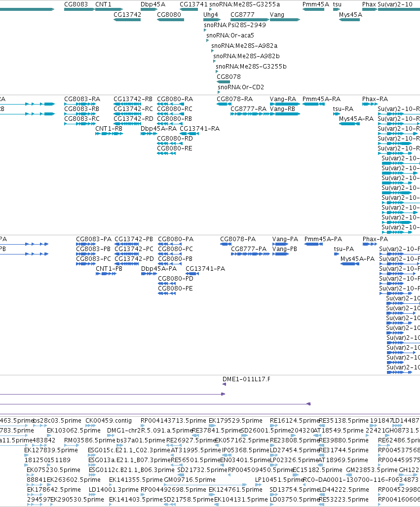Screen dimensions: 420x507
Task: Select the Phax-PA protein
Action: coord(370,244)
